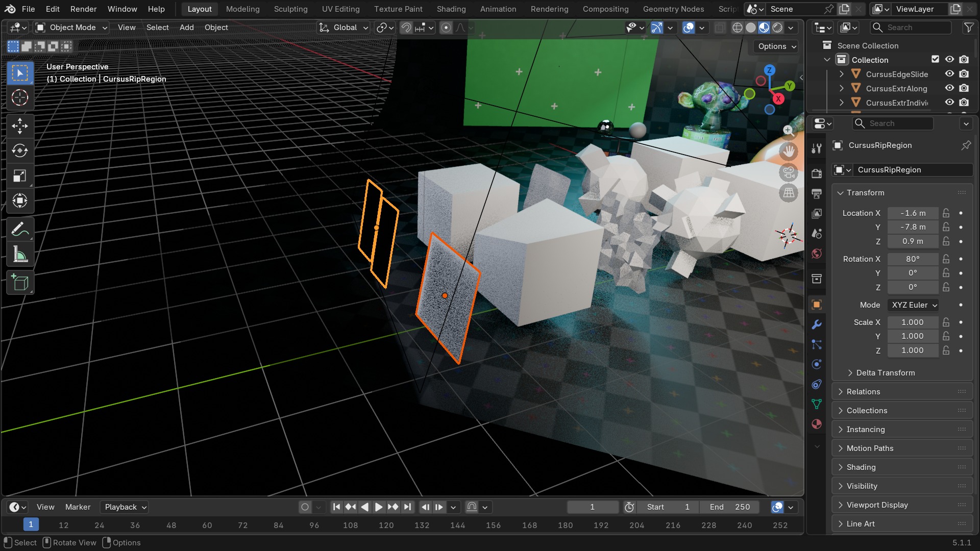The height and width of the screenshot is (551, 980).
Task: Open the Render properties tab
Action: 817,173
